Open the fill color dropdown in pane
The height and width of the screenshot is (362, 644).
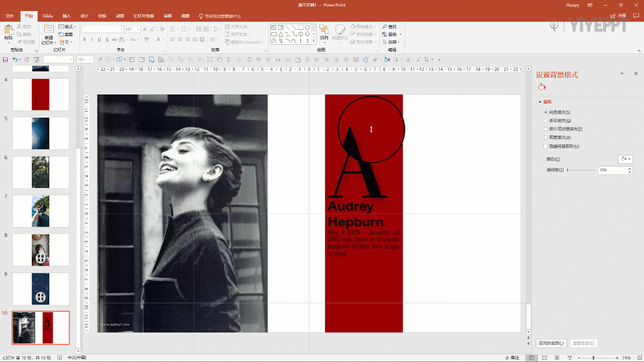(625, 159)
